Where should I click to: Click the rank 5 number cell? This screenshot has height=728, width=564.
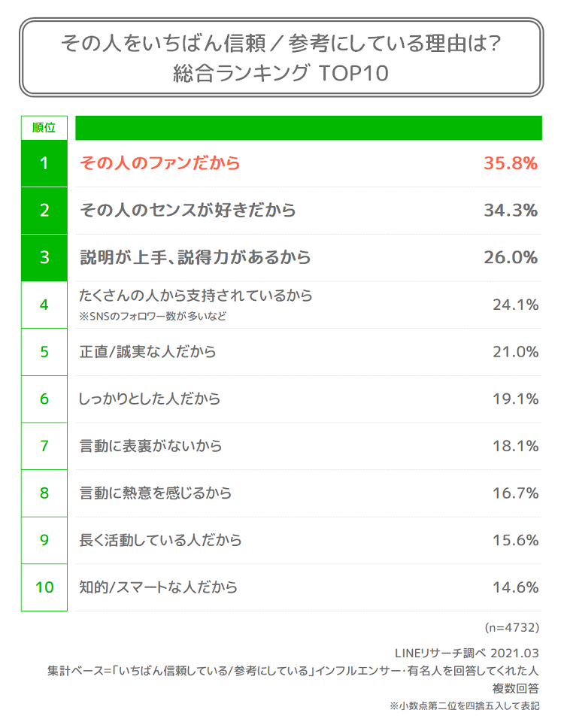(x=44, y=352)
